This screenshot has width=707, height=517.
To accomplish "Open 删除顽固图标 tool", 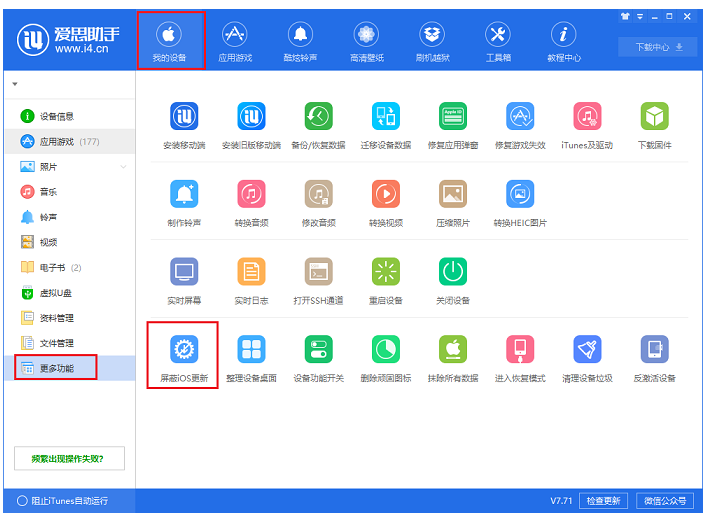I will (x=386, y=349).
